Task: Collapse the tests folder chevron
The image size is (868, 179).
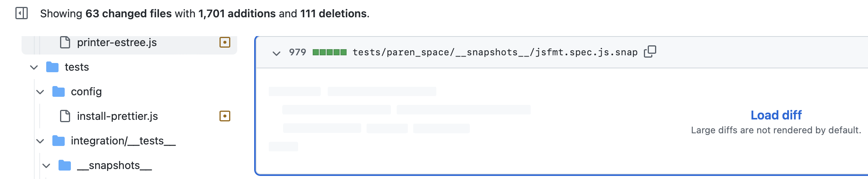Action: coord(34,67)
